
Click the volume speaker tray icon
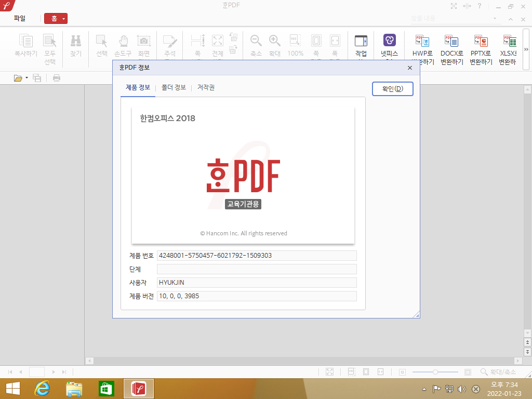coord(462,389)
